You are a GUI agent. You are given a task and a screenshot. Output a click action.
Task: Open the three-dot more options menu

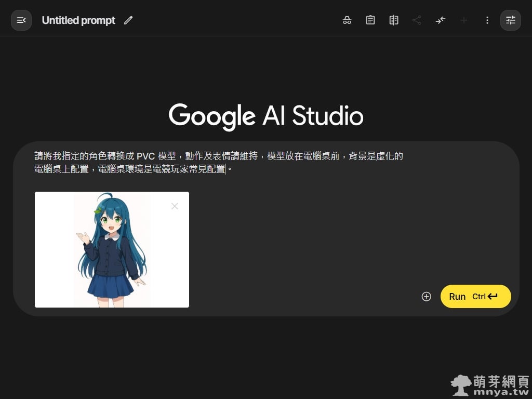tap(487, 20)
